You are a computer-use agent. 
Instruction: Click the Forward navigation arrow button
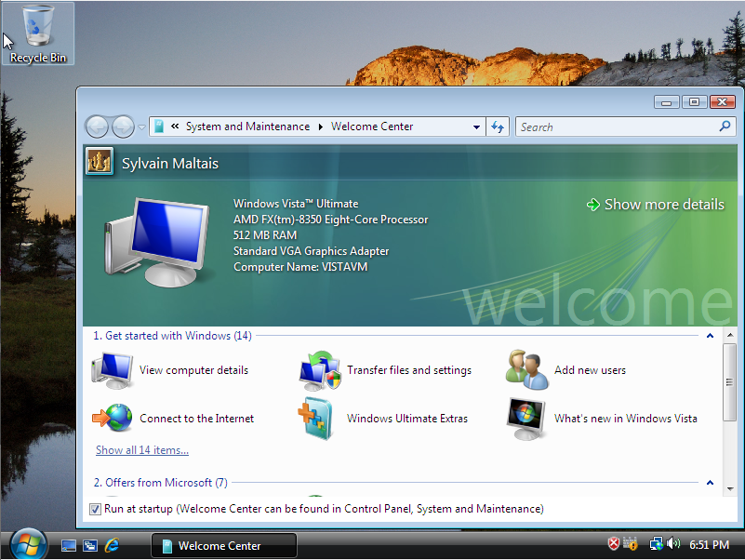click(123, 127)
